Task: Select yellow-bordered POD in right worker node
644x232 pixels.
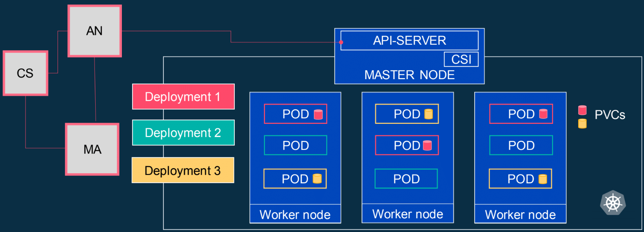Action: coord(521,179)
